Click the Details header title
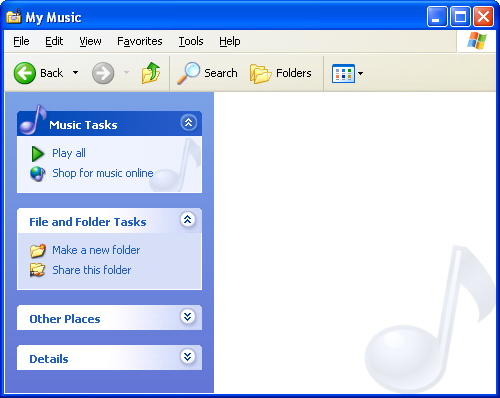This screenshot has width=500, height=398. pos(49,359)
